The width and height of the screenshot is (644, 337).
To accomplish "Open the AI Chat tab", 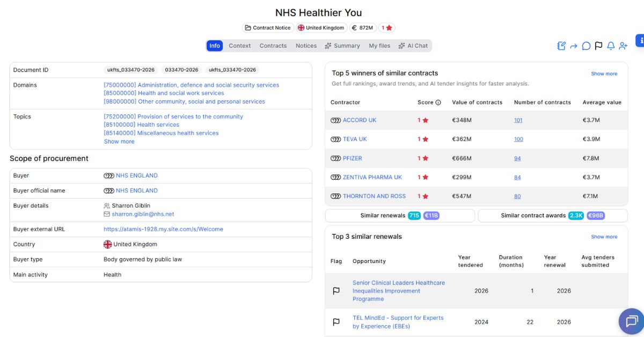I will coord(413,46).
